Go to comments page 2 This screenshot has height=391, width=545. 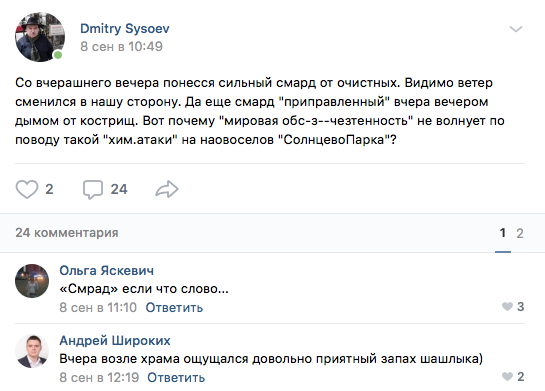click(520, 233)
